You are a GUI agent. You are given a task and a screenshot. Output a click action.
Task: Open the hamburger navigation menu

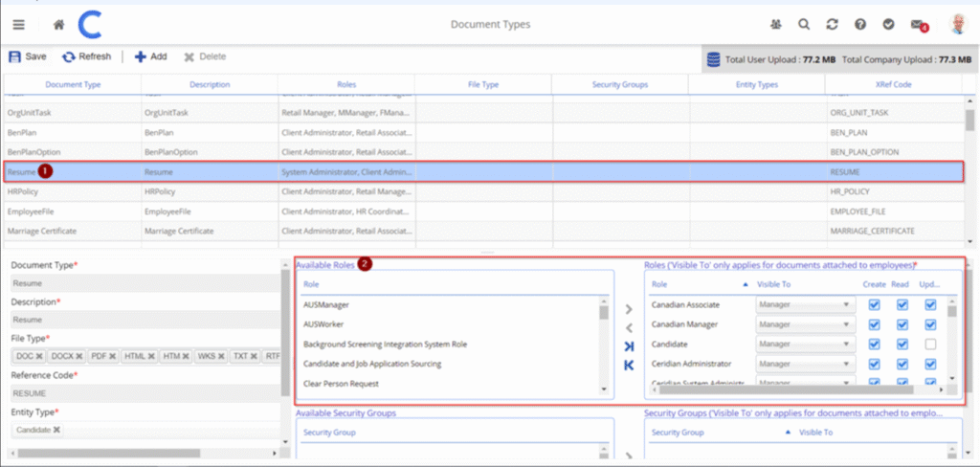[x=19, y=24]
